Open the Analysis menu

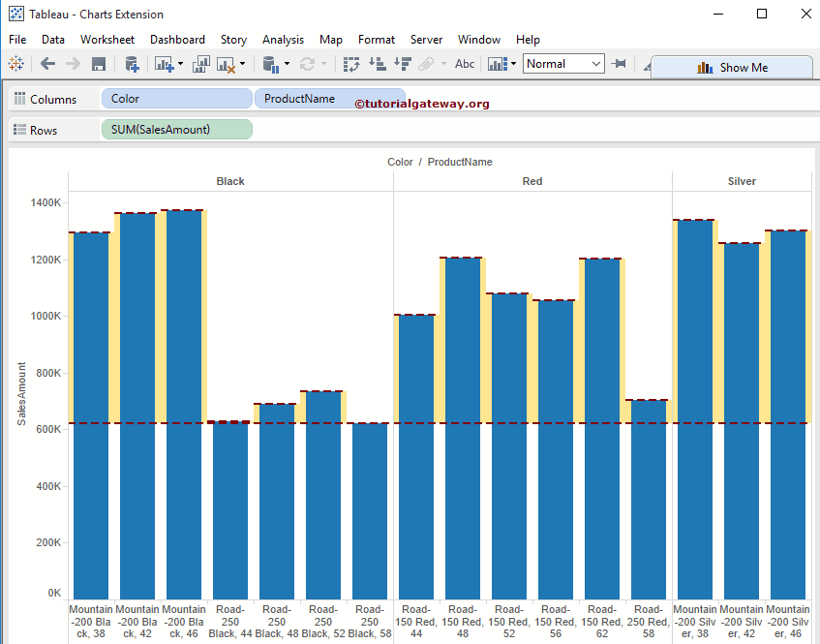[x=283, y=40]
